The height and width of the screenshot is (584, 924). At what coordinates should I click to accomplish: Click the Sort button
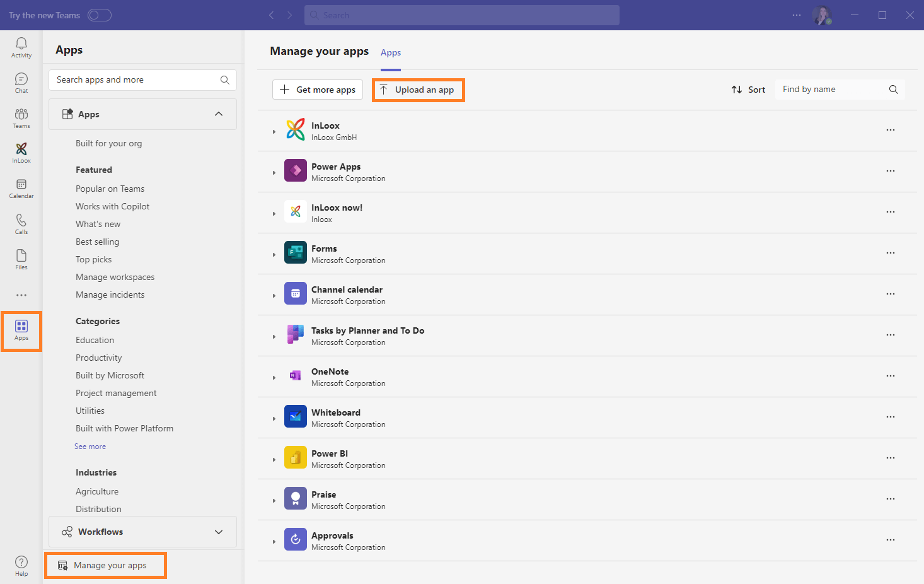click(748, 90)
